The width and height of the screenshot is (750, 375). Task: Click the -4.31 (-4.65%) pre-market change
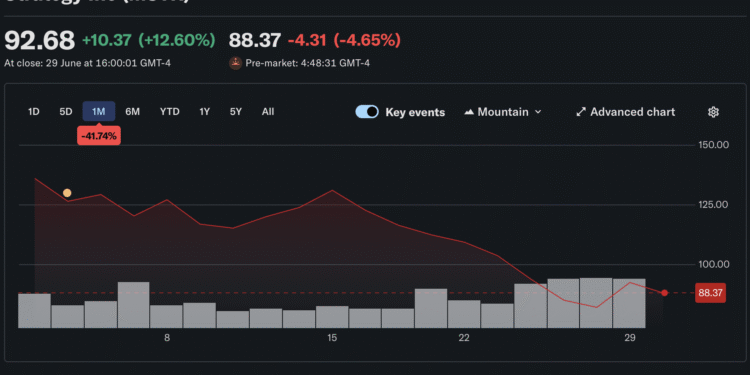tap(344, 41)
